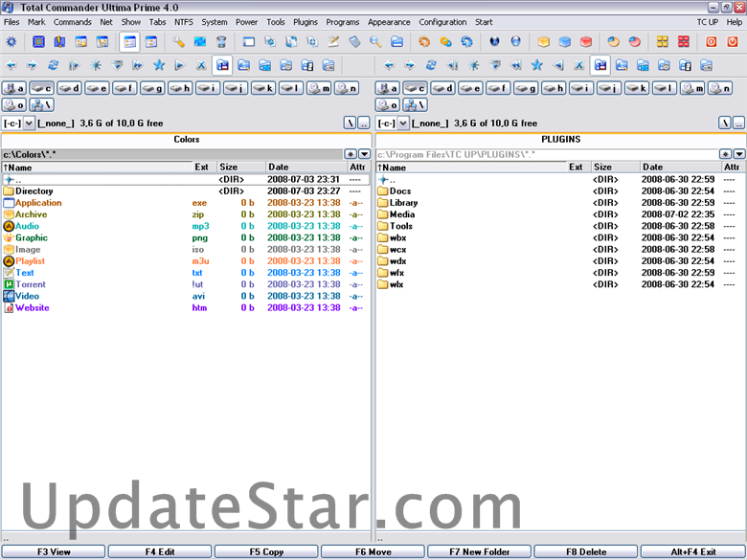
Task: Select the Playlist m3u file row
Action: (x=185, y=261)
